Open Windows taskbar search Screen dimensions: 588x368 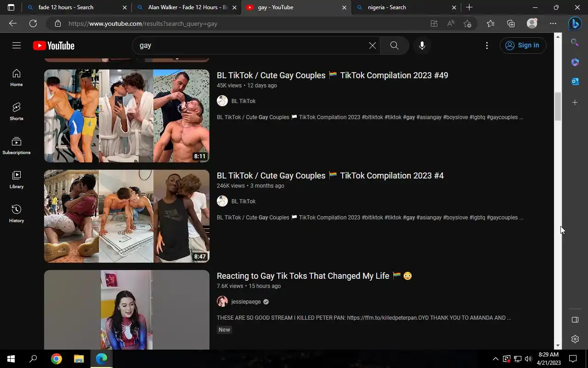[x=33, y=359]
